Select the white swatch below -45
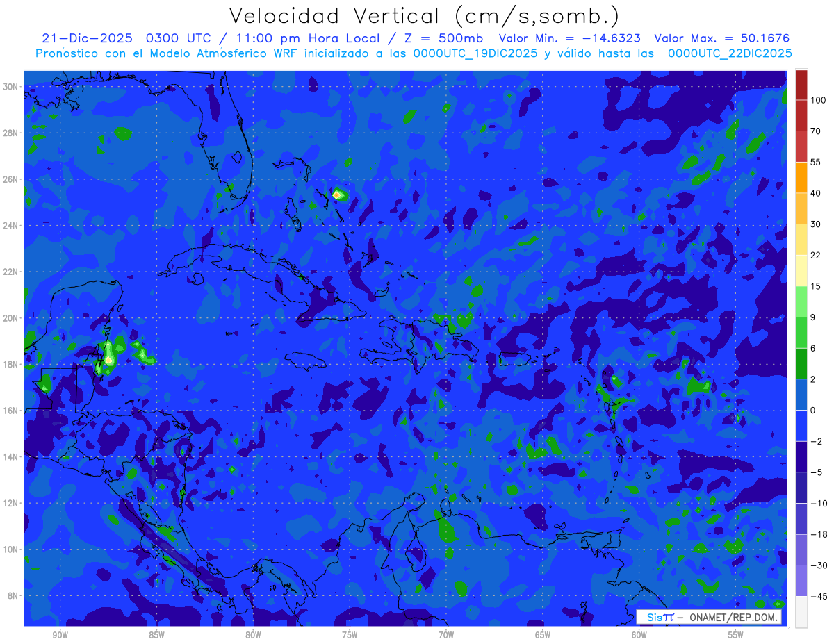 pyautogui.click(x=801, y=611)
